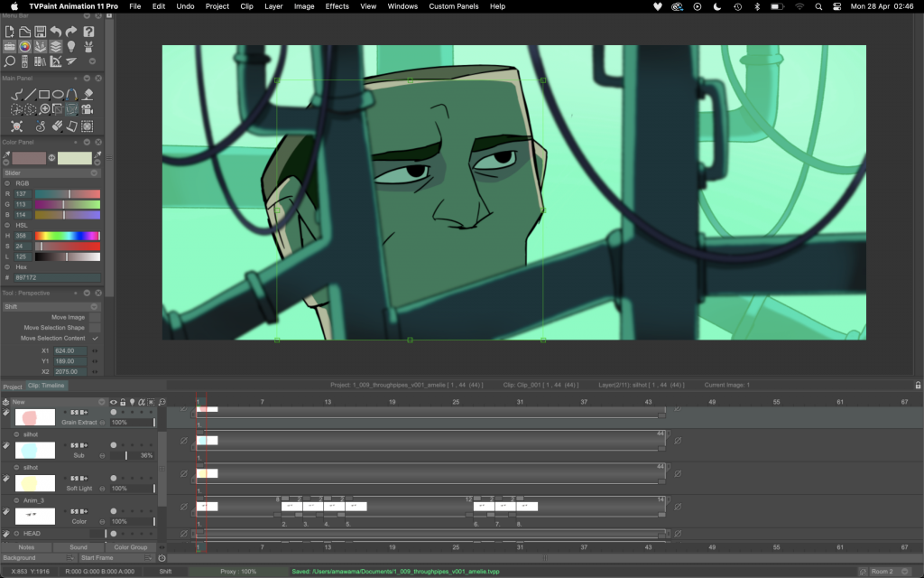Pick the A color with left eyedropper
Viewport: 924px width, 578px height.
(x=6, y=155)
